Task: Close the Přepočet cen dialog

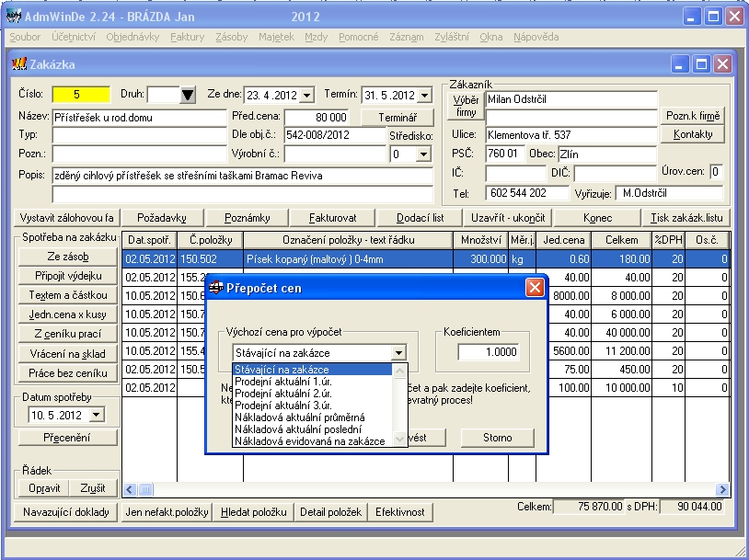Action: 535,288
